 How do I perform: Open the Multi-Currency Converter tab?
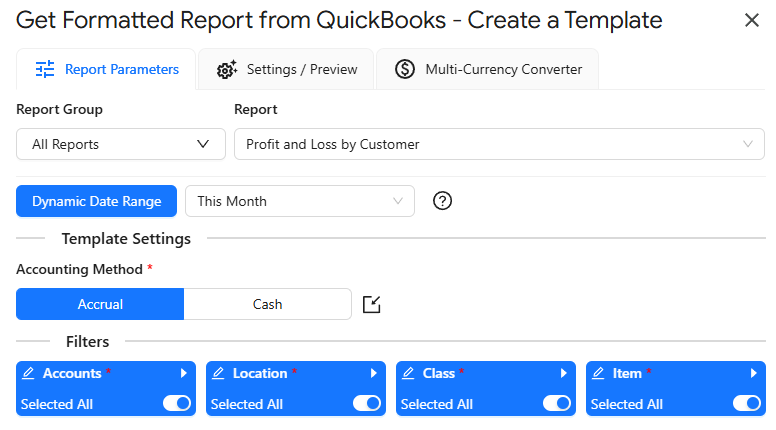[487, 69]
